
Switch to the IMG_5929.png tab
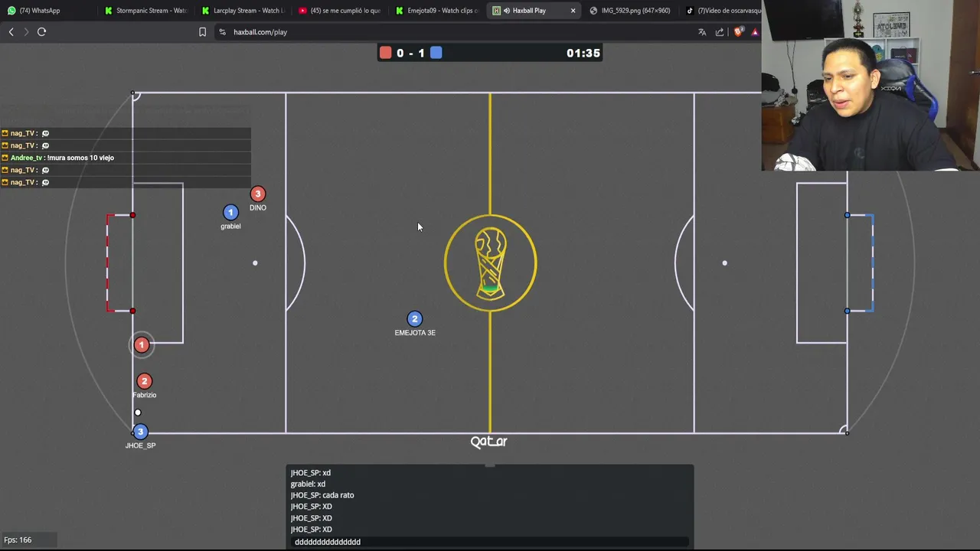tap(629, 11)
